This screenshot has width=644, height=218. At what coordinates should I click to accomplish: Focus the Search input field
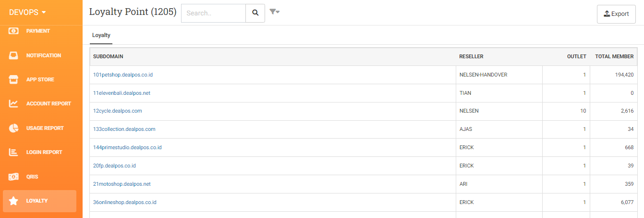(x=213, y=13)
